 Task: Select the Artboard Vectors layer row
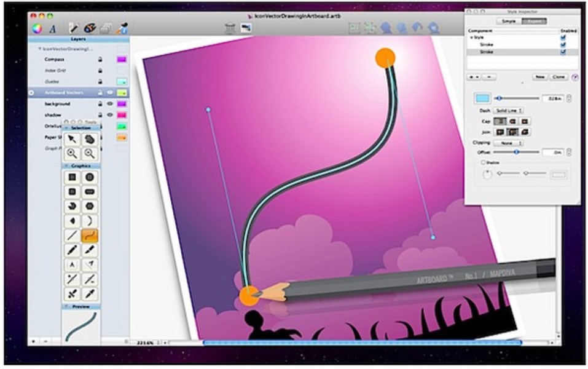point(79,92)
